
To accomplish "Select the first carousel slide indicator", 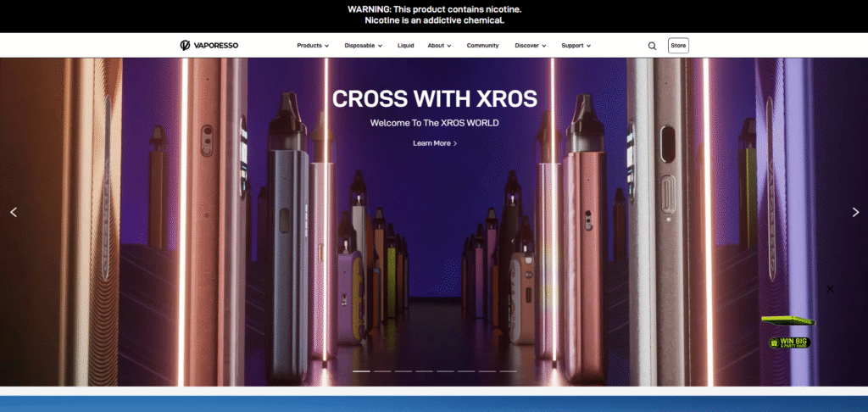I will click(x=361, y=371).
